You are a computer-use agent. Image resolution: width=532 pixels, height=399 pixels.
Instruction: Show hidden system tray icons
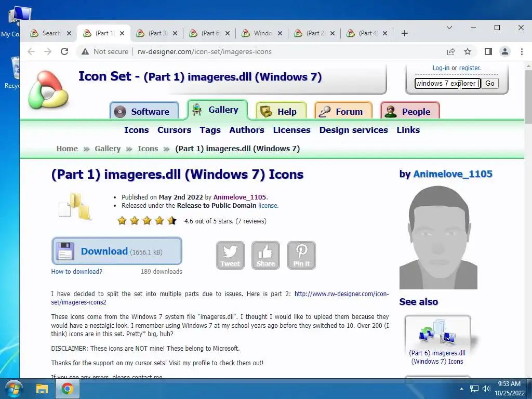(x=461, y=389)
